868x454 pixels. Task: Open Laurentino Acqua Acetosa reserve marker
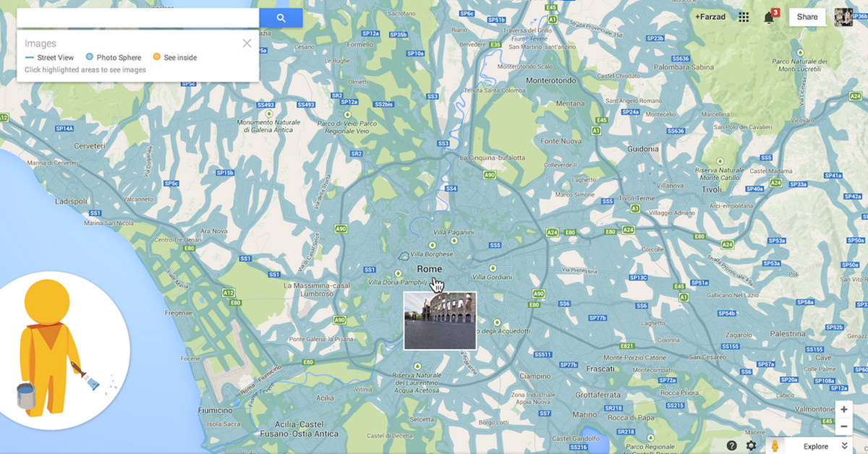(x=417, y=367)
